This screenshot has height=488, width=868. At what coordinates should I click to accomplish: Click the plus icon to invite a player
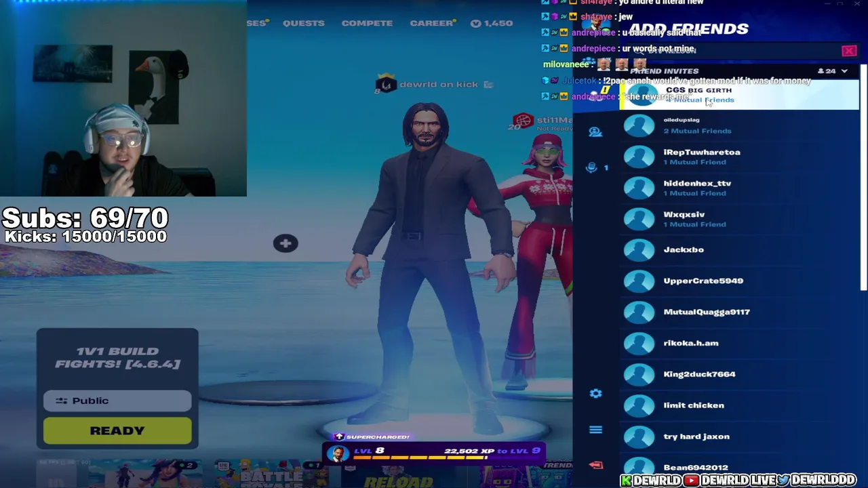coord(285,243)
